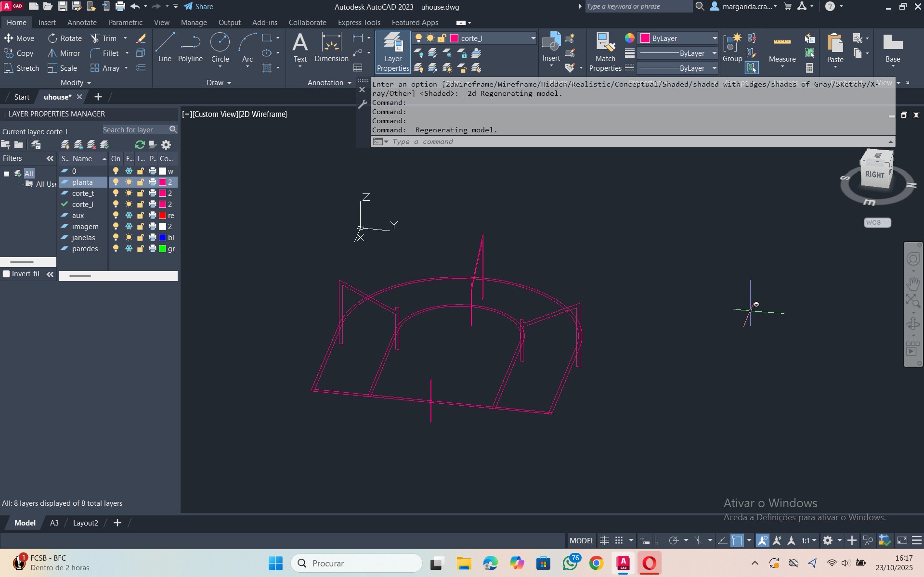
Task: Turn off the janelas layer lightbulb
Action: tap(116, 238)
